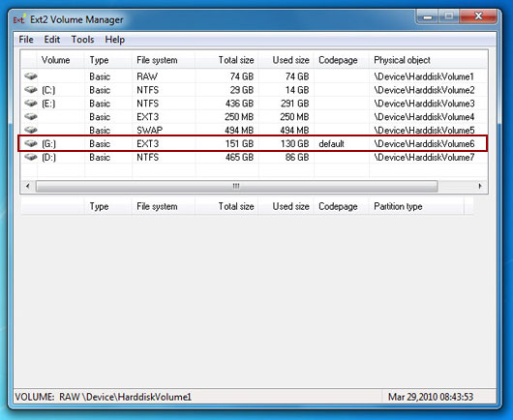Click the disk icon next to E: volume
The width and height of the screenshot is (513, 420).
(31, 103)
